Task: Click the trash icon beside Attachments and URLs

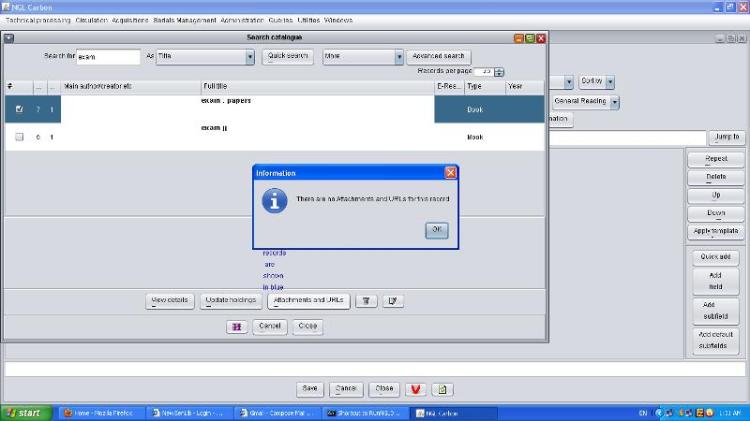Action: coord(366,300)
